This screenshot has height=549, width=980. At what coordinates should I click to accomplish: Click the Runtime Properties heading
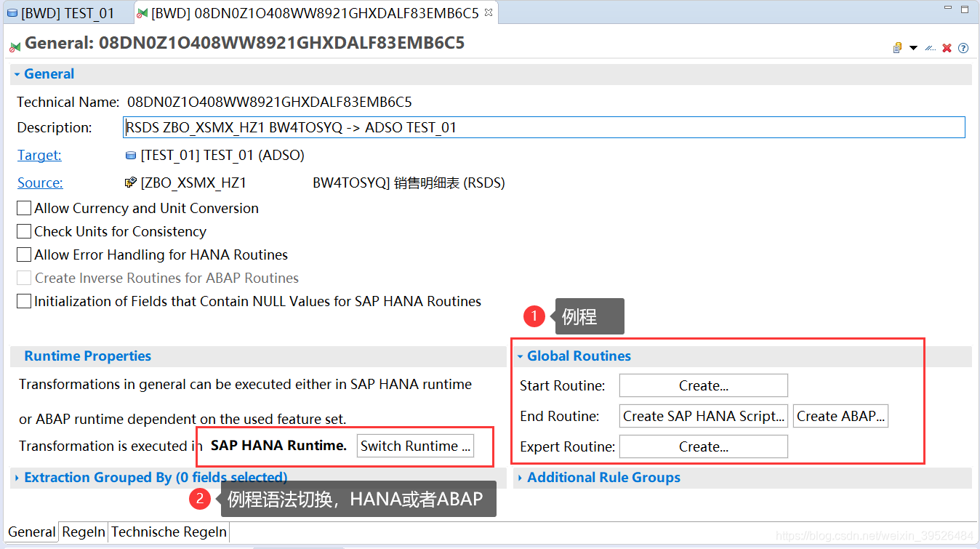(88, 356)
